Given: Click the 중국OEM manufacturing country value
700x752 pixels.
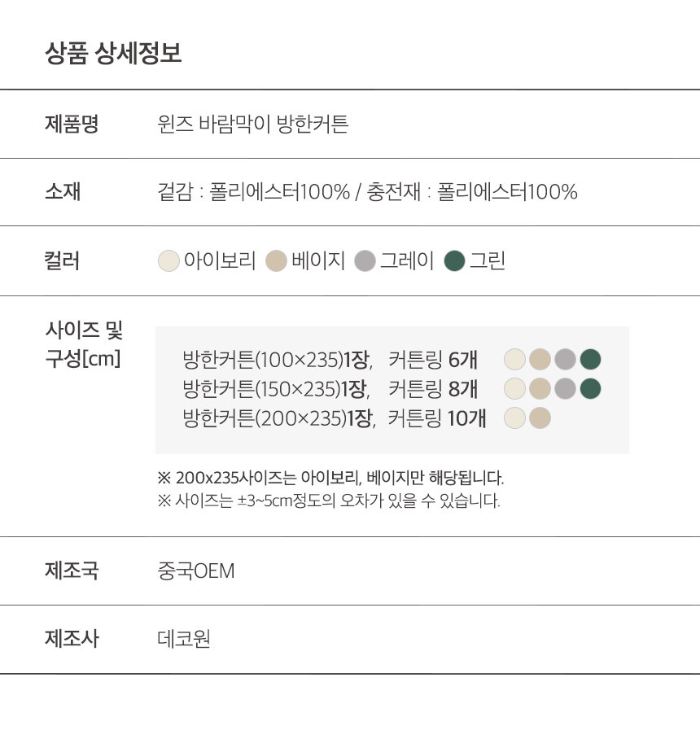Looking at the screenshot, I should pyautogui.click(x=195, y=571).
